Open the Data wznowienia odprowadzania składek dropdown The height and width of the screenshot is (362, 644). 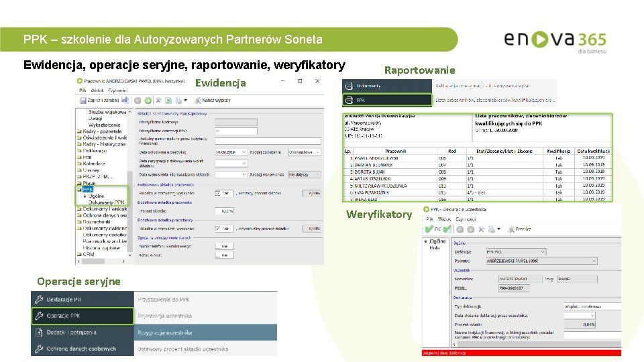[244, 174]
